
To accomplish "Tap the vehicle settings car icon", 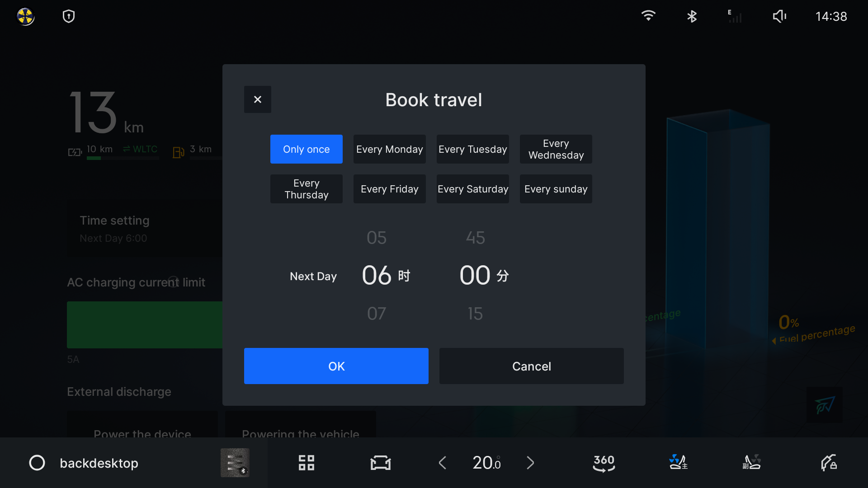I will pyautogui.click(x=380, y=463).
